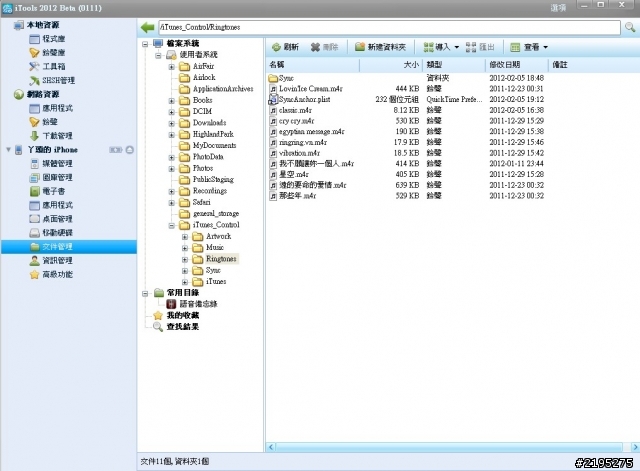This screenshot has height=471, width=640.
Task: Click the green back arrow button
Action: [x=147, y=27]
